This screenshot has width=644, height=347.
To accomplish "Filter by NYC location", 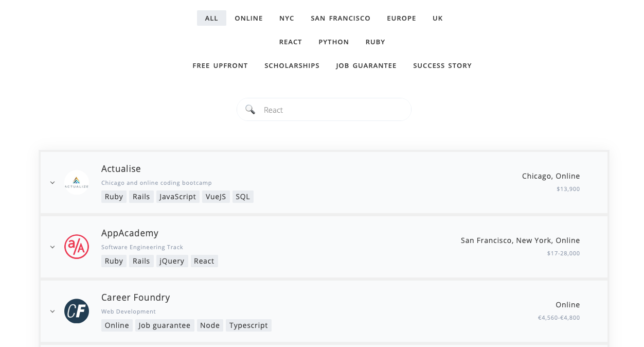I will [287, 18].
